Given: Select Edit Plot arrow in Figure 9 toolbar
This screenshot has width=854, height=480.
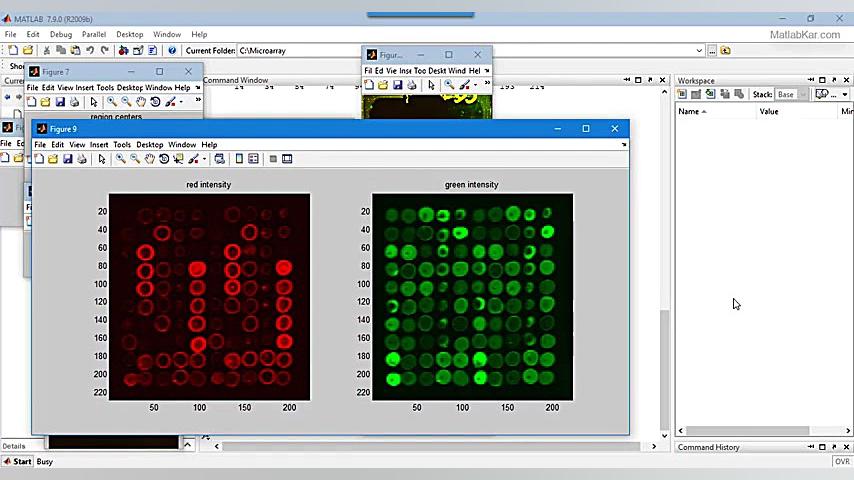Looking at the screenshot, I should (102, 159).
